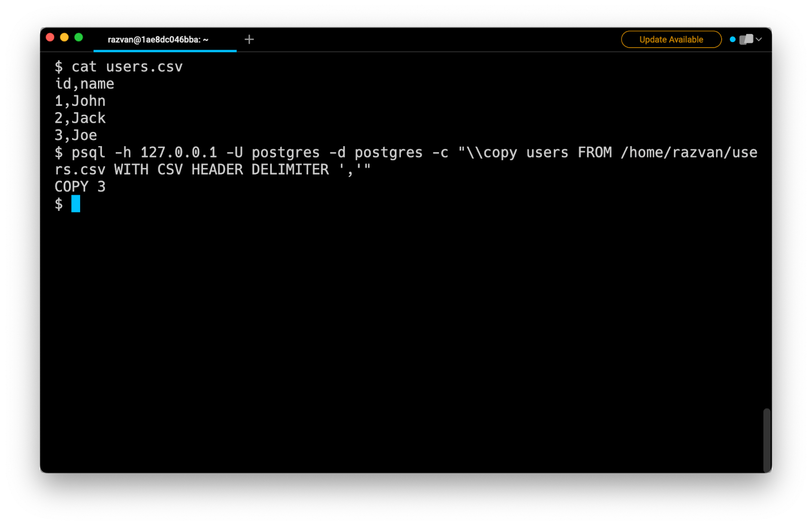This screenshot has width=812, height=526.
Task: Click the '2,Jack' output row
Action: [x=80, y=119]
